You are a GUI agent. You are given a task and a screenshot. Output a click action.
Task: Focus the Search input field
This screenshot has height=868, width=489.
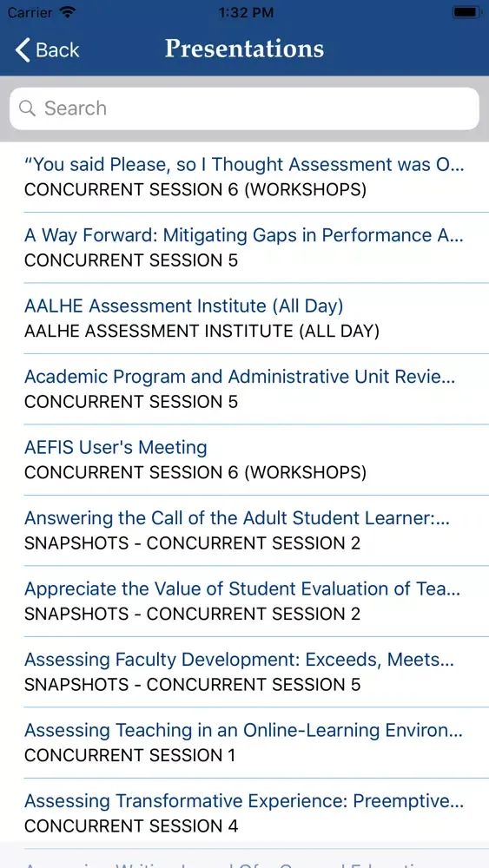point(244,108)
